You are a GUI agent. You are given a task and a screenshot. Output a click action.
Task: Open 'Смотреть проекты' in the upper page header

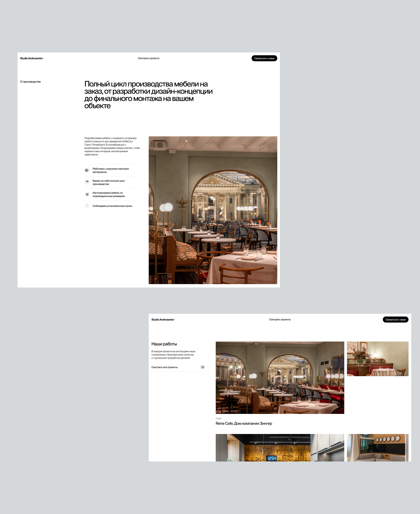pos(149,58)
